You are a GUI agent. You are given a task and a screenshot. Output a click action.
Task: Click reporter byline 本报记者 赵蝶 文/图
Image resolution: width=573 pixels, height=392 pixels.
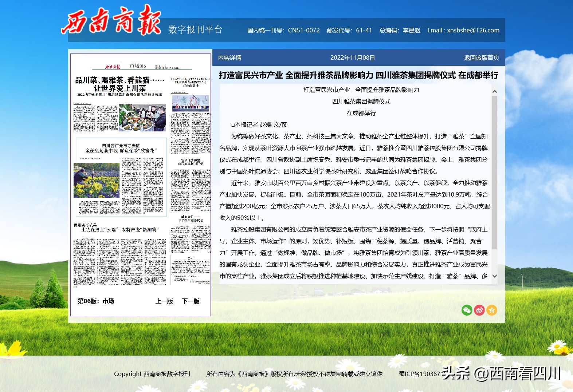(259, 124)
